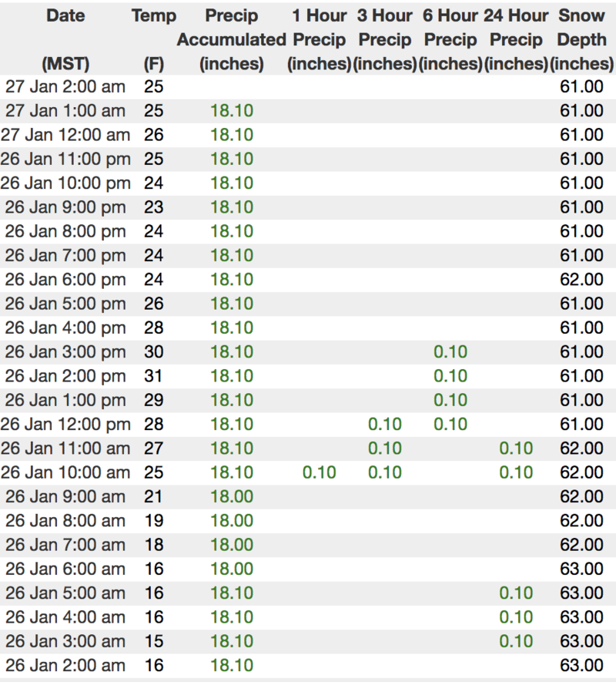Click the 1 Hour Precip column header
Screen dimensions: 616x682
(x=319, y=39)
